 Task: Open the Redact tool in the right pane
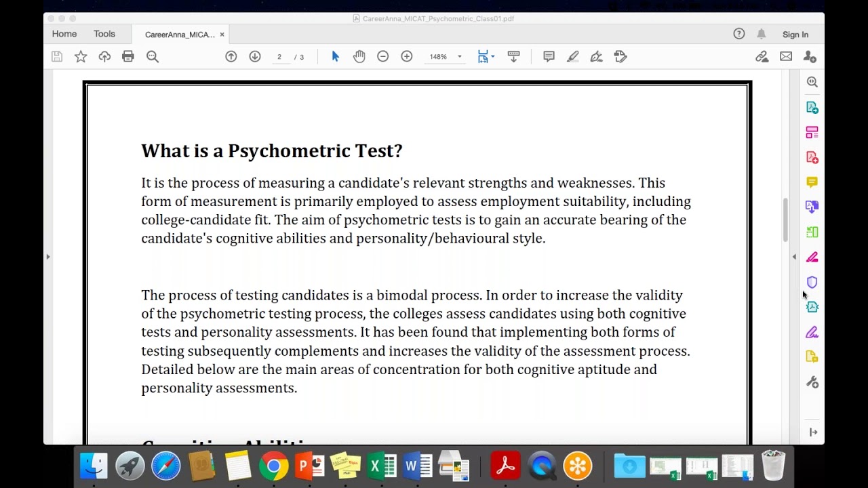812,257
